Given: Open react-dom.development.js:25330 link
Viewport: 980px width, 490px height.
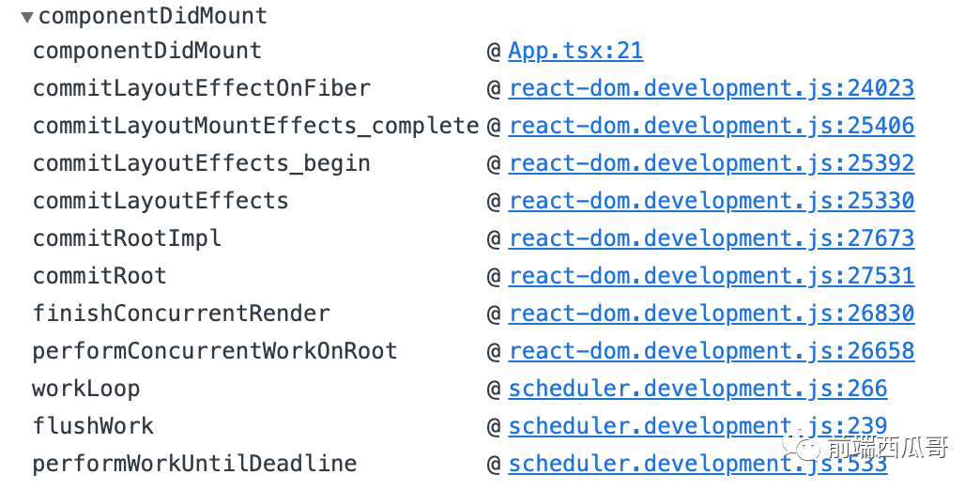Looking at the screenshot, I should point(712,201).
